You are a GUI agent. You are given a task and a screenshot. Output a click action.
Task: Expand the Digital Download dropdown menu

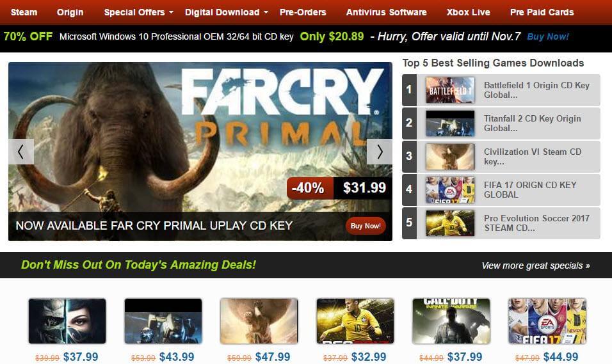tap(227, 13)
